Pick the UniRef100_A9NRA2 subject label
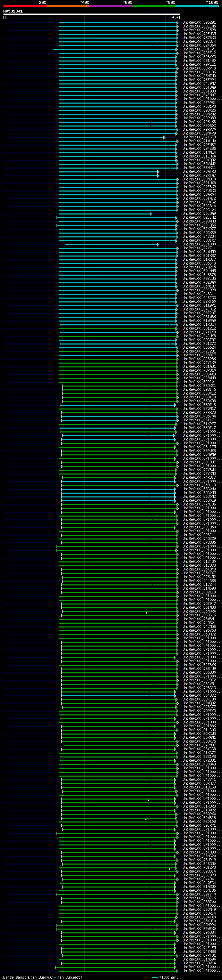This screenshot has width=222, height=980. 199,114
